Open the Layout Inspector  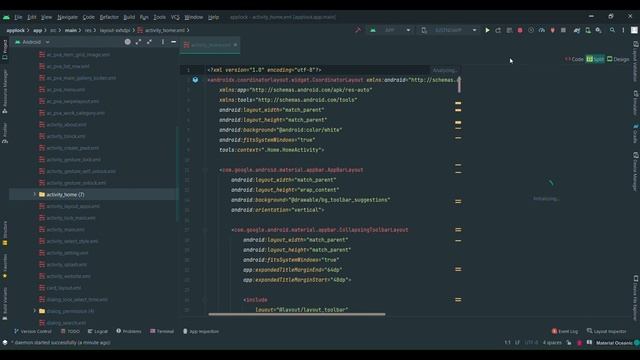(x=607, y=331)
